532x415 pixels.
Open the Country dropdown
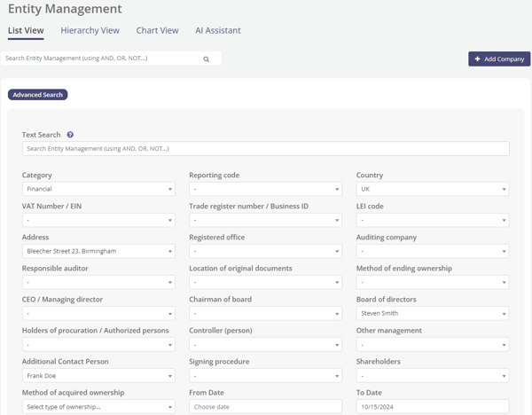click(x=433, y=189)
